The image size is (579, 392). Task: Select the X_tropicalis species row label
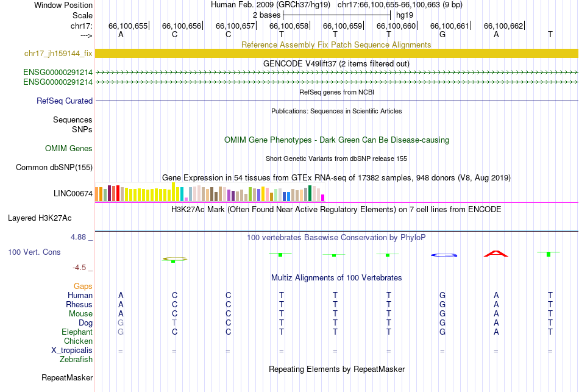pos(72,351)
